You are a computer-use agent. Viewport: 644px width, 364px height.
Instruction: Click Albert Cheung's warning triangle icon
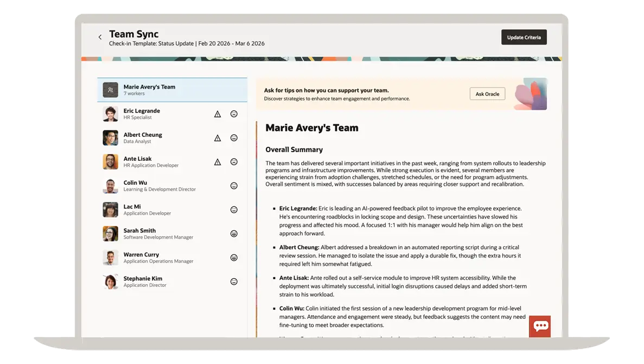218,138
